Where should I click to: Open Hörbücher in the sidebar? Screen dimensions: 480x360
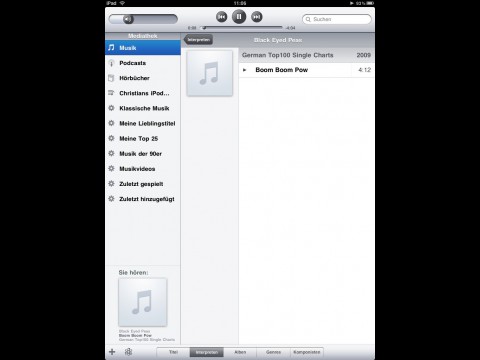click(143, 78)
